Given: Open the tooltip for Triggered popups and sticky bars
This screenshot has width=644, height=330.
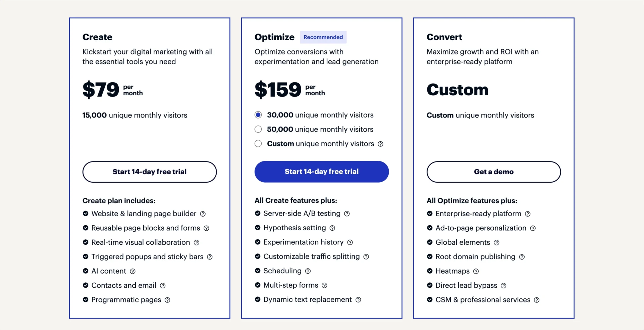Looking at the screenshot, I should (x=210, y=257).
